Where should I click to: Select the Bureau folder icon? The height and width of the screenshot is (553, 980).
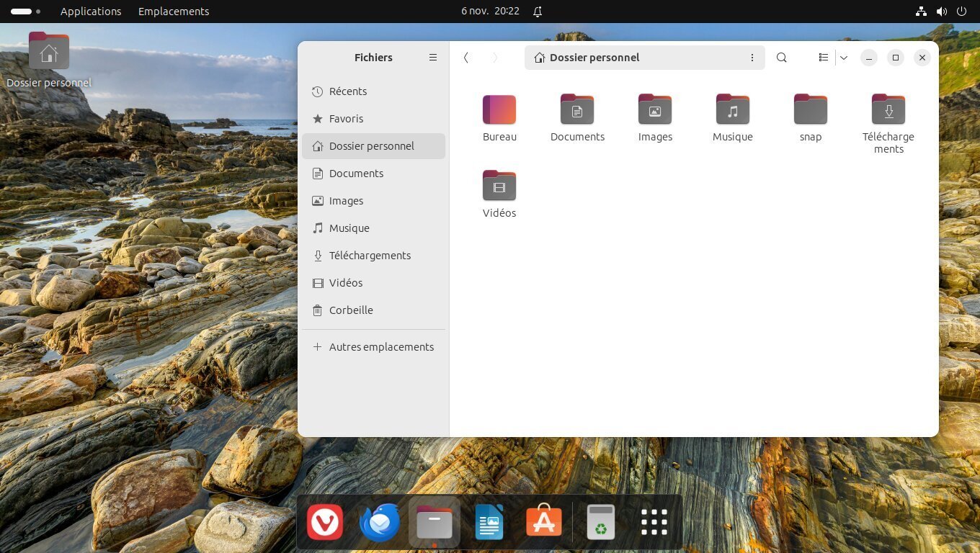click(499, 110)
